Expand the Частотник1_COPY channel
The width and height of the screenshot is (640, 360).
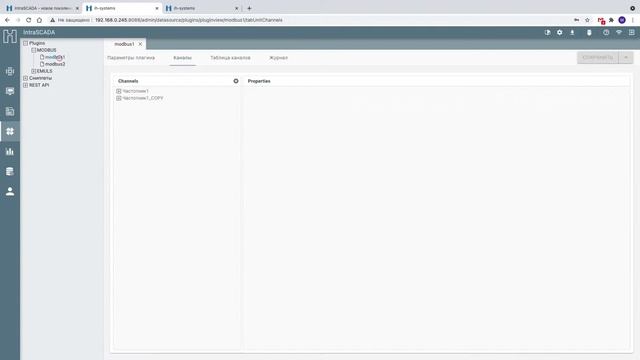119,98
